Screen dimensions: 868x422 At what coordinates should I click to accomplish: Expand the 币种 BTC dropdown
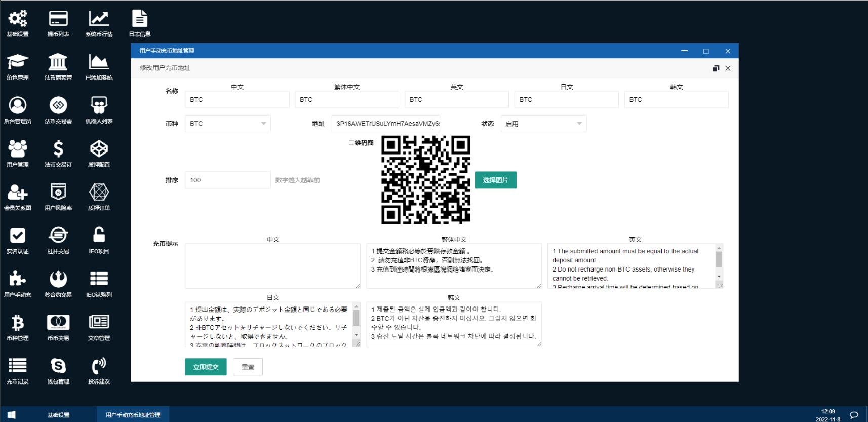pyautogui.click(x=227, y=124)
